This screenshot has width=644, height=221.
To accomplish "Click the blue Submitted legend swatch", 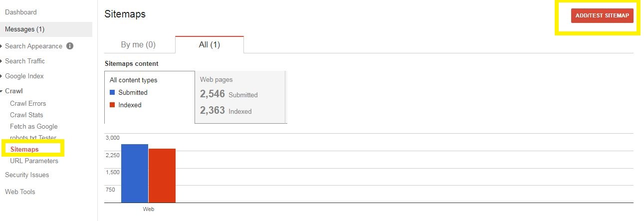I will coord(112,92).
